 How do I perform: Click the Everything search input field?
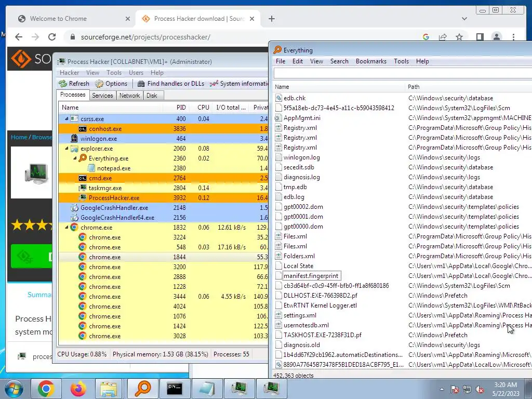[403, 73]
